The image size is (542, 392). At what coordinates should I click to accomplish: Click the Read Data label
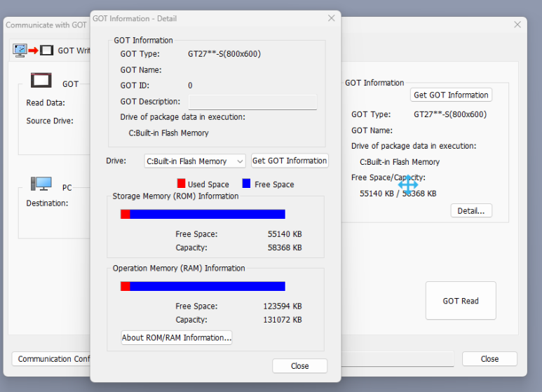pos(46,103)
